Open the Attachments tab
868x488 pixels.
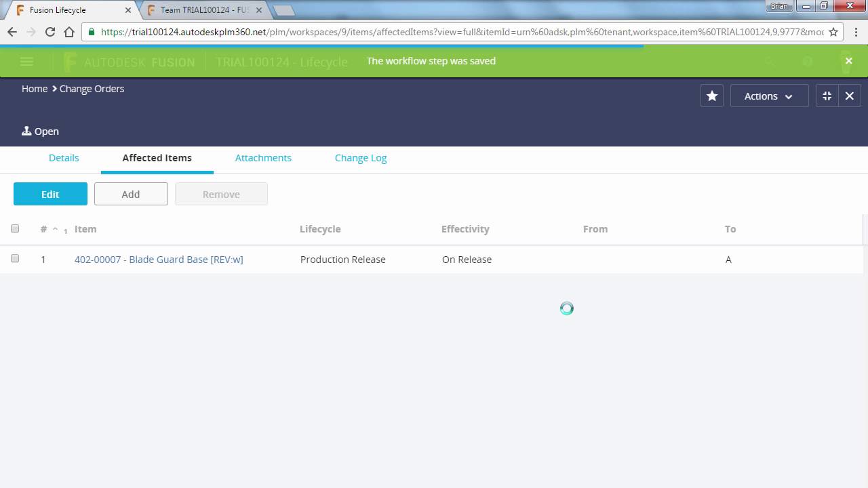click(x=263, y=158)
